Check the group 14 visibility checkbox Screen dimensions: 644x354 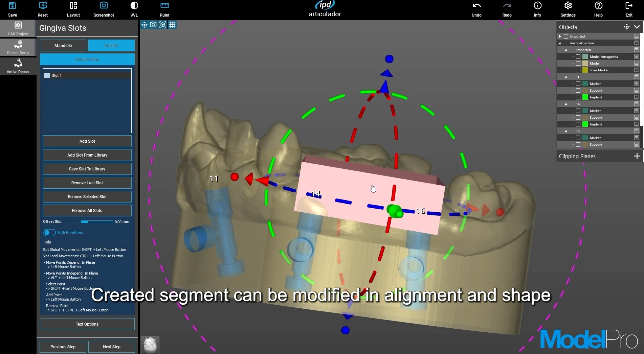(572, 104)
